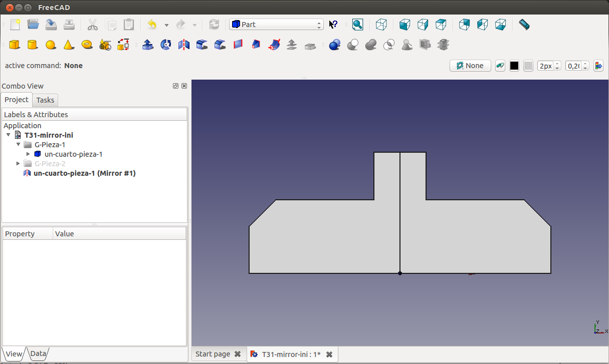Toggle construction mode in Draft toolbar
609x364 pixels.
coord(500,66)
